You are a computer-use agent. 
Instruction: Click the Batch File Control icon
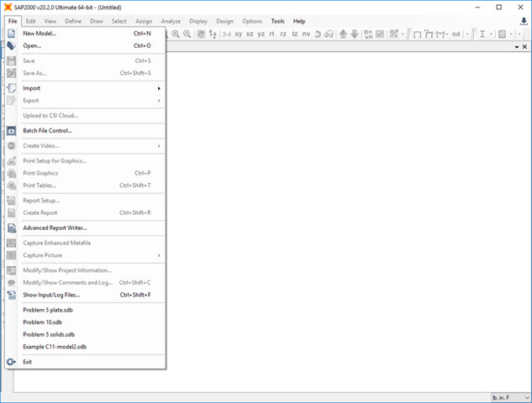pyautogui.click(x=11, y=130)
